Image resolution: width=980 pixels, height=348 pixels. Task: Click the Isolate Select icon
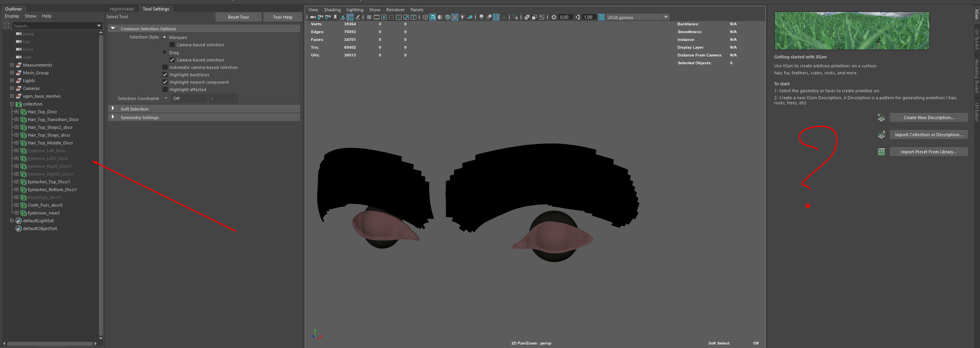(515, 17)
